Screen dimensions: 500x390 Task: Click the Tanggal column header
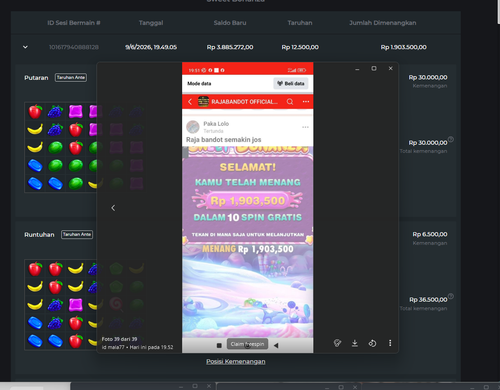coord(151,23)
